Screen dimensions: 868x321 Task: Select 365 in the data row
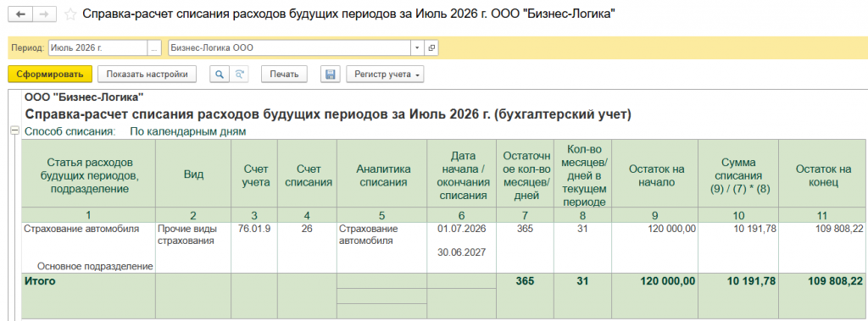click(525, 229)
